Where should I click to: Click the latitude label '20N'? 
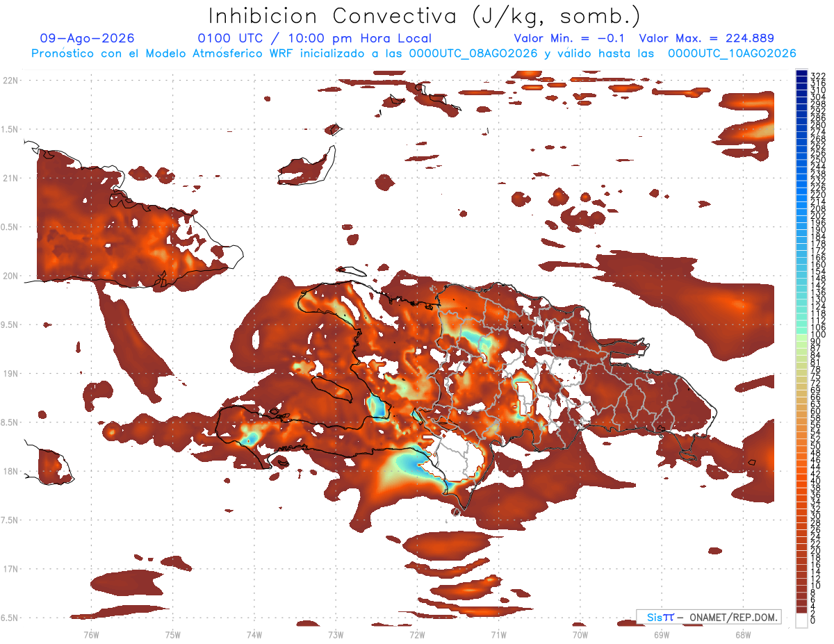coord(10,276)
